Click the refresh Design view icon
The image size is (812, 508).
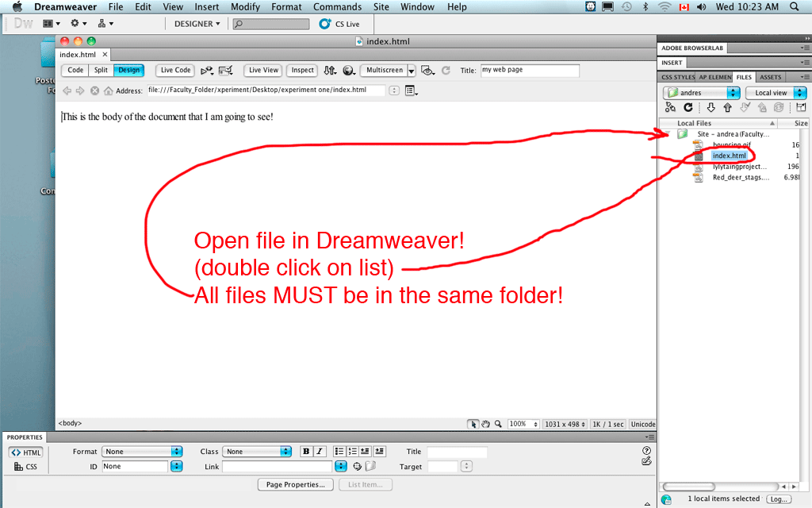coord(446,70)
